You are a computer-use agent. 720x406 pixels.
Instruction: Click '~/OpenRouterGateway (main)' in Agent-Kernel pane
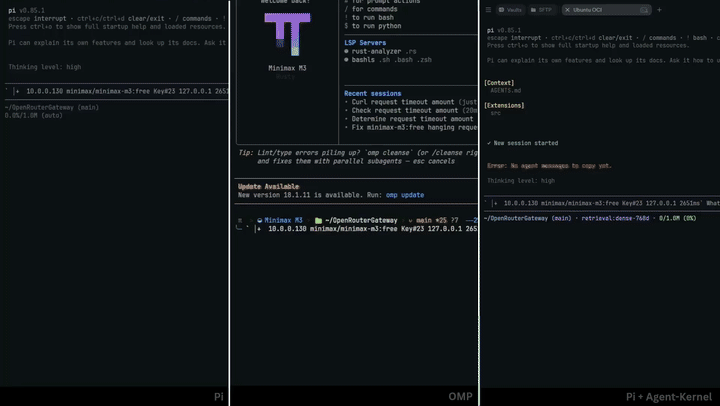[x=528, y=219]
